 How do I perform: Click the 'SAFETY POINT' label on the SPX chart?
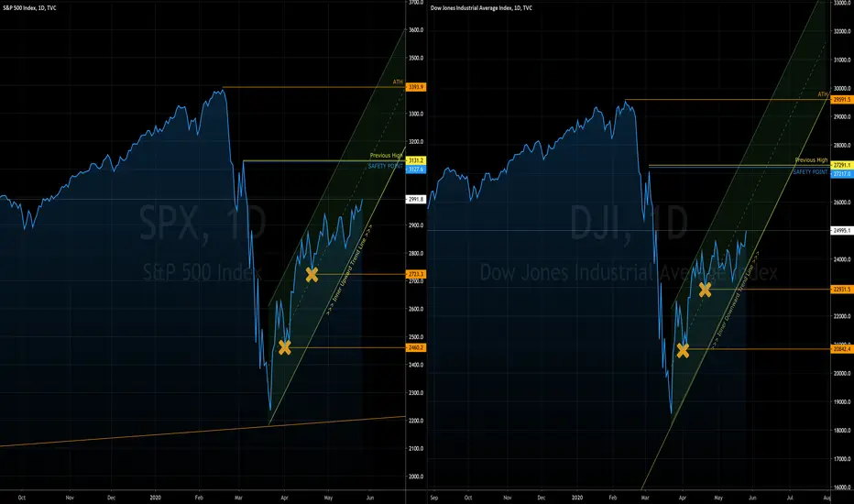pos(385,166)
